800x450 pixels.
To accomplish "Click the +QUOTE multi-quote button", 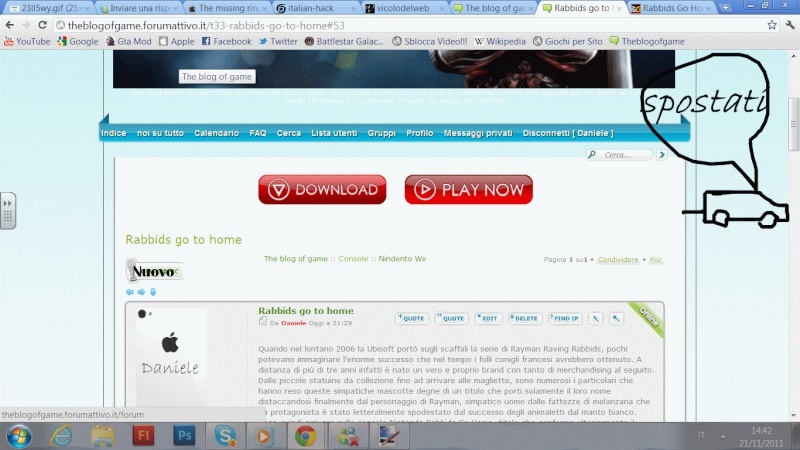I will 411,318.
